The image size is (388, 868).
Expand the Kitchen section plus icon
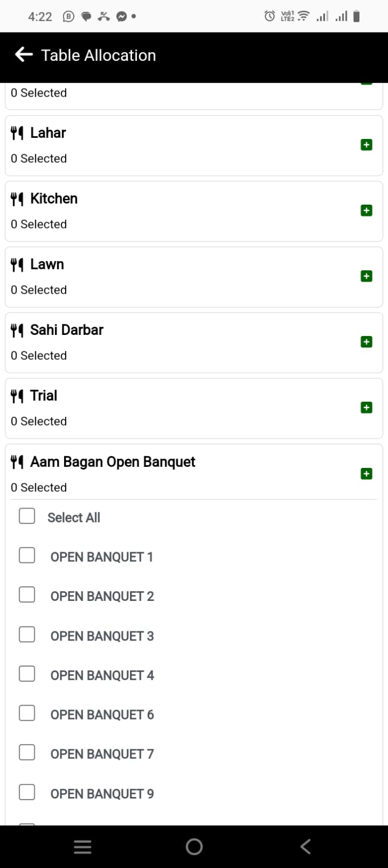pyautogui.click(x=366, y=211)
